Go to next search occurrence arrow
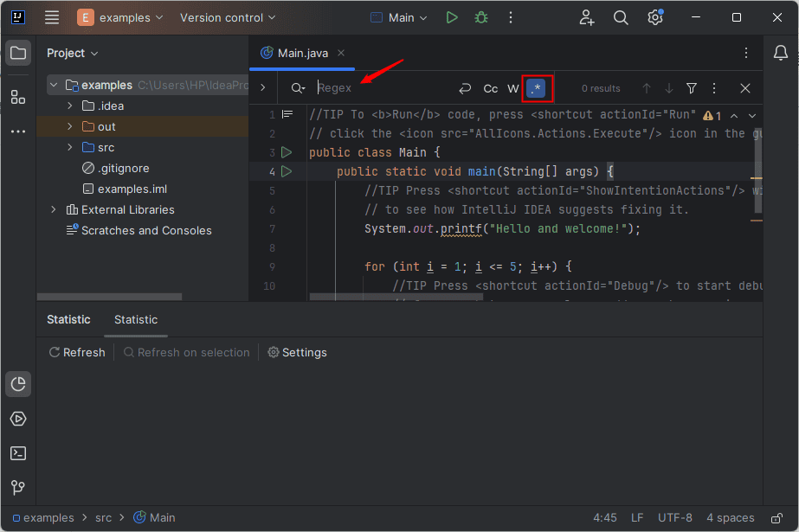The image size is (799, 532). [x=669, y=88]
